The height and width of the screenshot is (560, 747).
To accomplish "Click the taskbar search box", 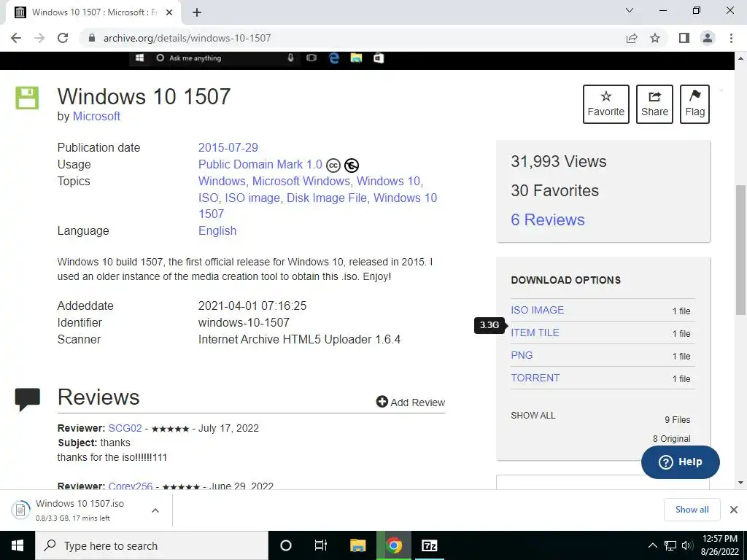I will 152,545.
